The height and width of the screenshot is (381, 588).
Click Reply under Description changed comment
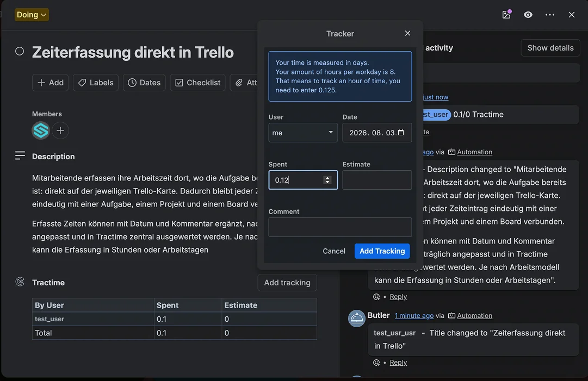tap(398, 296)
